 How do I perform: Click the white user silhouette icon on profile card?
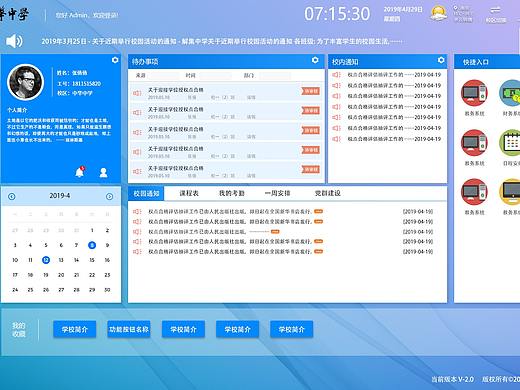click(x=103, y=173)
